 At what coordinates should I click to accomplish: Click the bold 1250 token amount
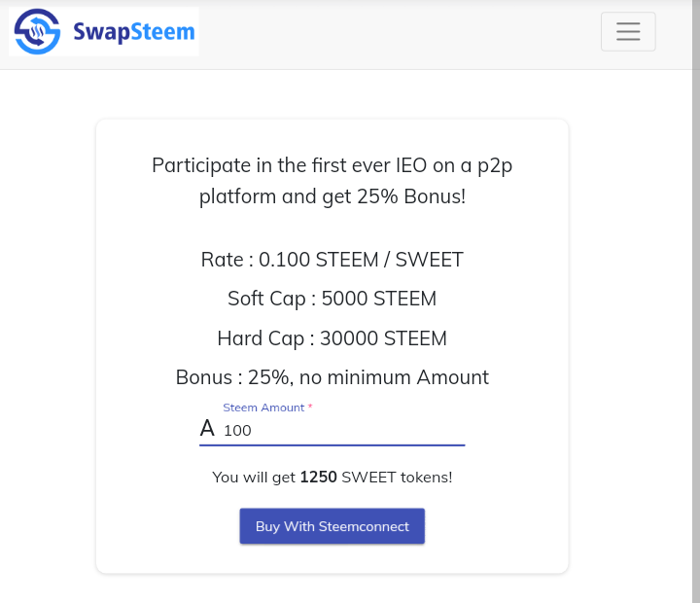[318, 478]
